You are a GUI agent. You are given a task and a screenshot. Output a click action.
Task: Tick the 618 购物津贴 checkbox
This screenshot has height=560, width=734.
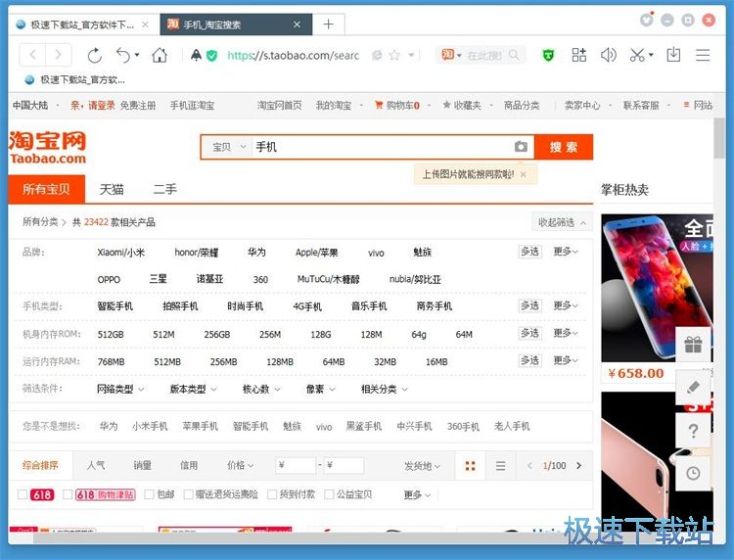68,494
